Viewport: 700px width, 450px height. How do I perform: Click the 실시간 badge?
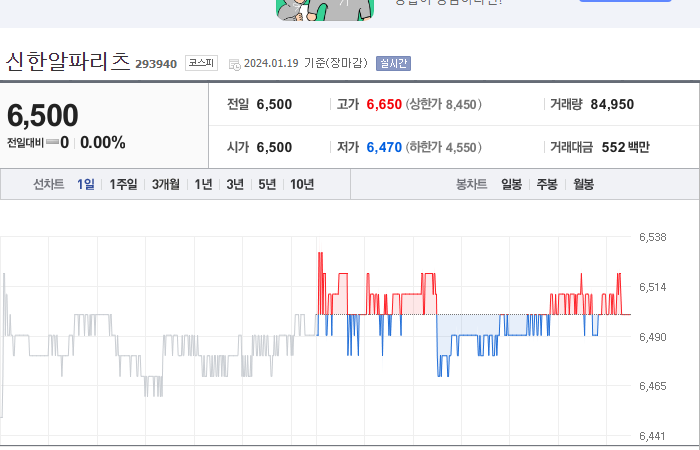393,63
